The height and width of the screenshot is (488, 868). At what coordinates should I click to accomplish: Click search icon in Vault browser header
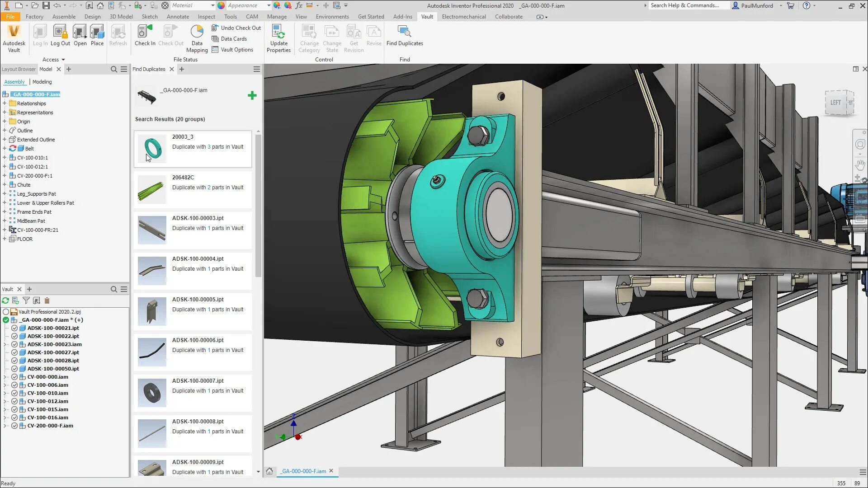[114, 289]
